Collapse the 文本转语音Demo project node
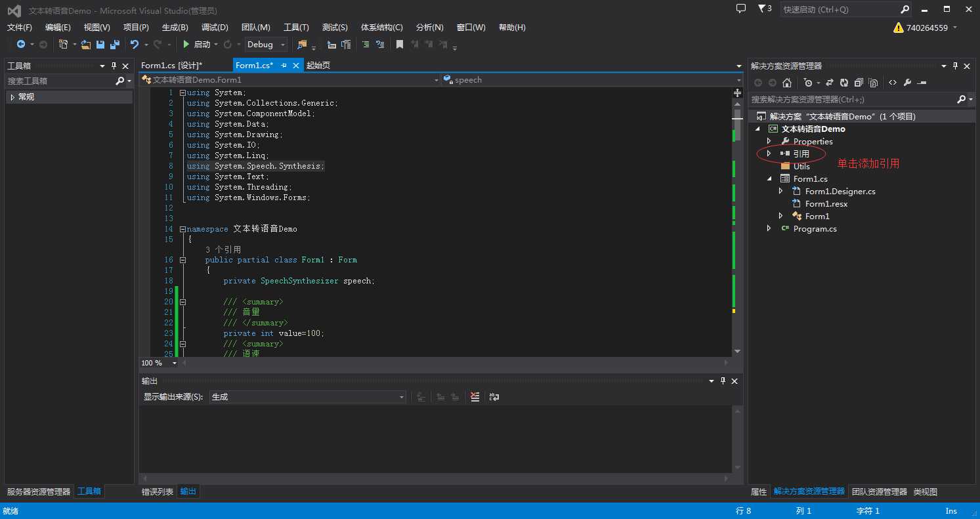This screenshot has width=980, height=519. point(757,129)
